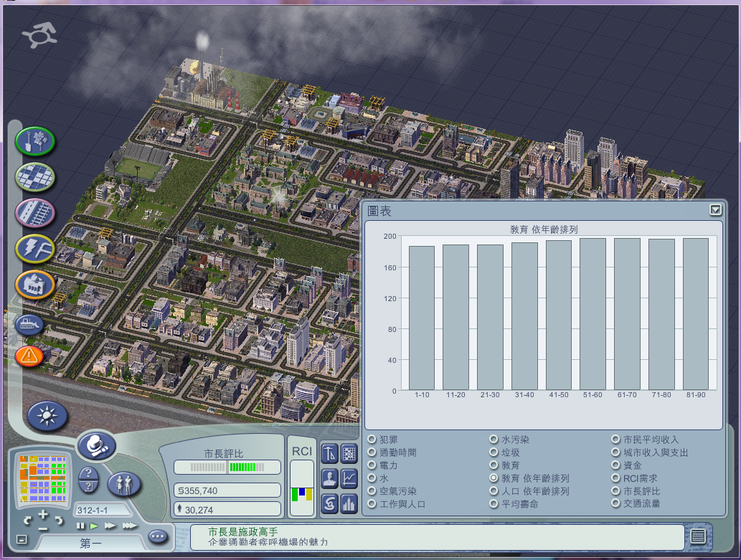Select the 交通流量 graph radio button

[615, 503]
